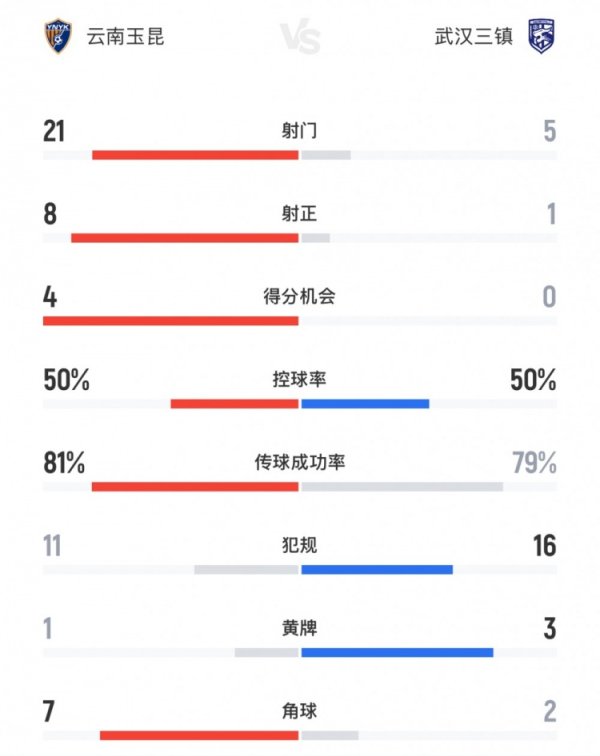The image size is (600, 756).
Task: Click the 传球成功率 stat label
Action: (x=300, y=463)
